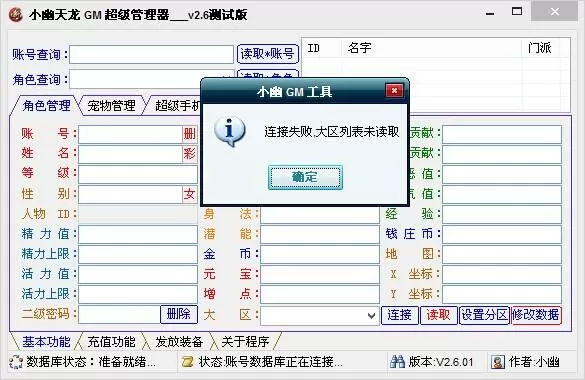This screenshot has width=585, height=380.
Task: Close the 小幽 GM 工具 dialog
Action: coord(394,91)
